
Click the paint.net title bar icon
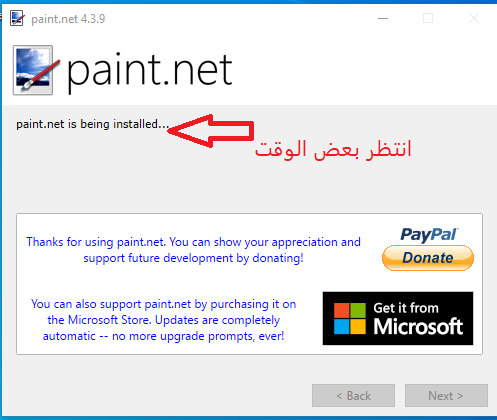17,18
